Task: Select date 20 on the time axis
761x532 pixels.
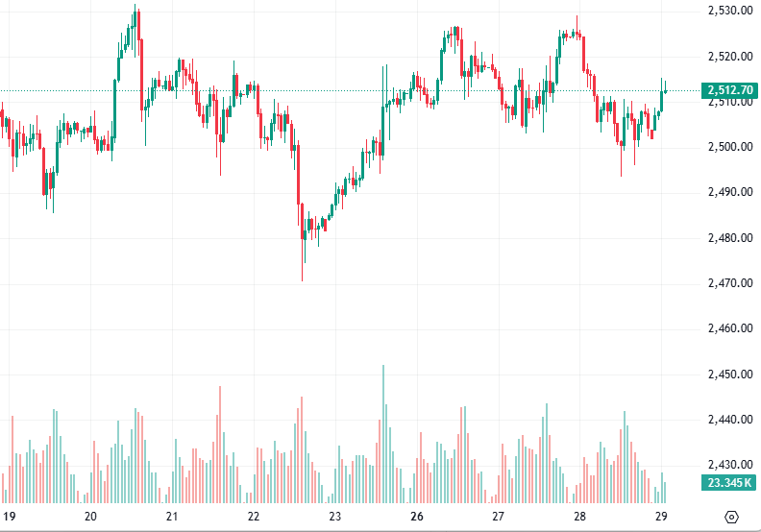Action: point(91,516)
